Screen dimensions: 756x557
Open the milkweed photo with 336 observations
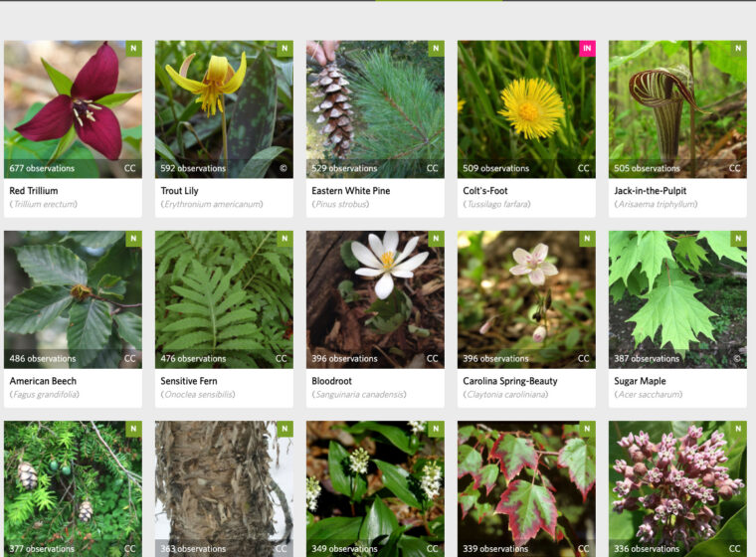(x=677, y=489)
